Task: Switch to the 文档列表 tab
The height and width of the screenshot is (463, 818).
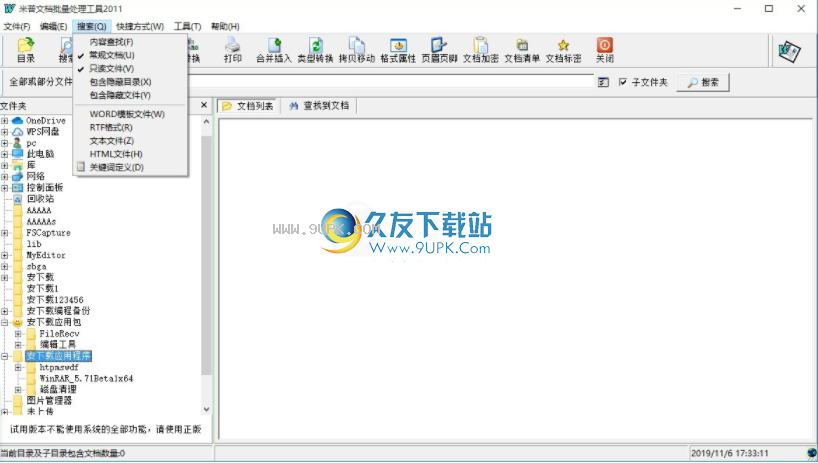Action: (x=248, y=106)
